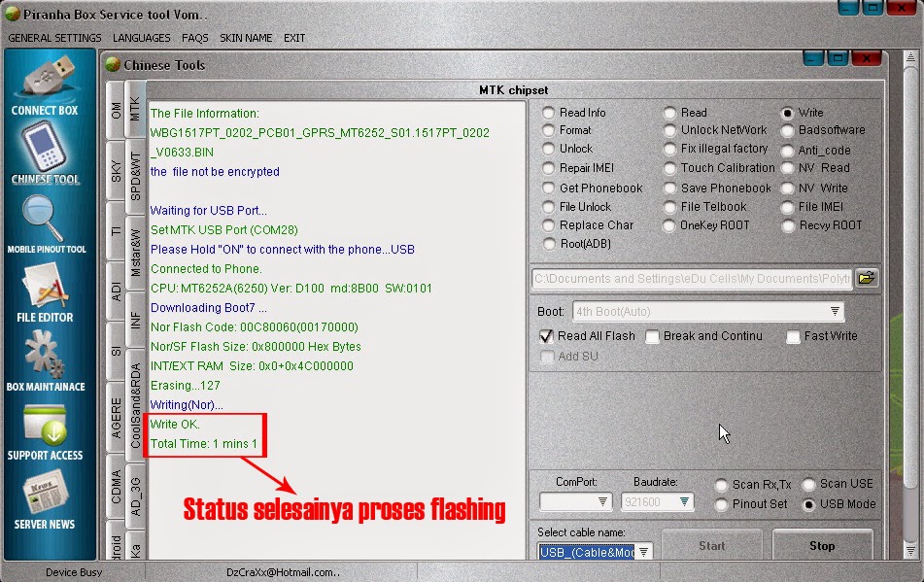Image resolution: width=924 pixels, height=582 pixels.
Task: Choose Unlock NetWork radio option
Action: coord(669,130)
